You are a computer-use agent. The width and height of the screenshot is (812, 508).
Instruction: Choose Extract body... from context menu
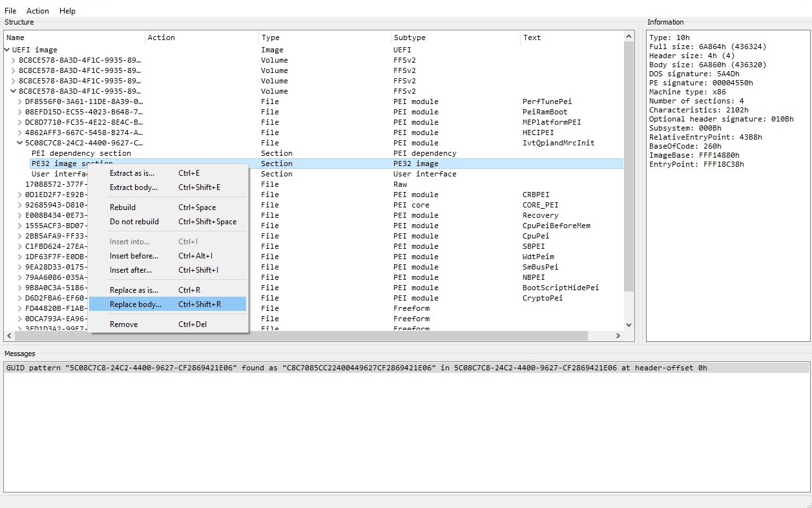(168, 187)
